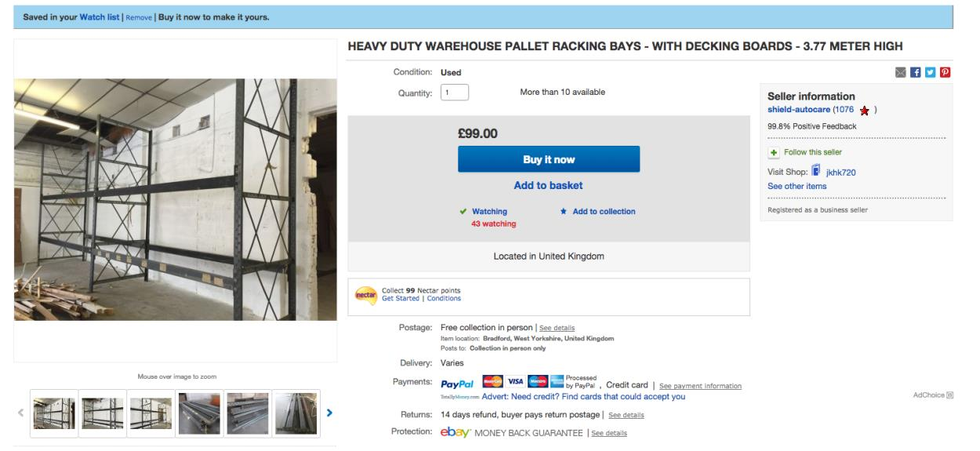Open See other items link
Image resolution: width=980 pixels, height=451 pixels.
click(x=796, y=186)
